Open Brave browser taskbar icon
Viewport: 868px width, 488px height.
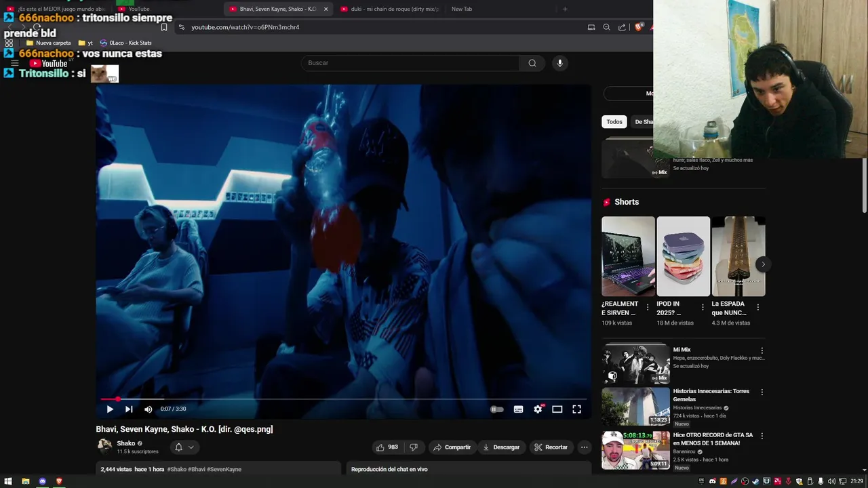[x=59, y=481]
